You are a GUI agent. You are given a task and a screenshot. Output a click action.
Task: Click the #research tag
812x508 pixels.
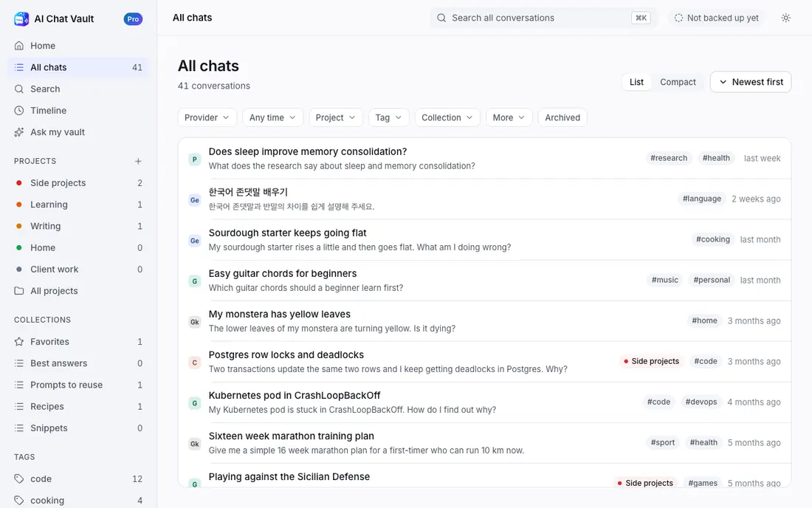pyautogui.click(x=669, y=158)
